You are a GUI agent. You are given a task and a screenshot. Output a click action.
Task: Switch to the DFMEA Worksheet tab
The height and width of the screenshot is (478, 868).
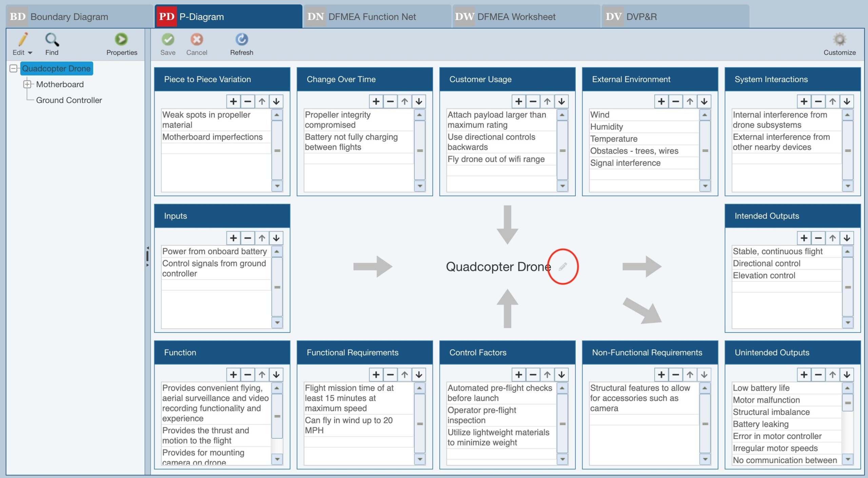pyautogui.click(x=516, y=17)
